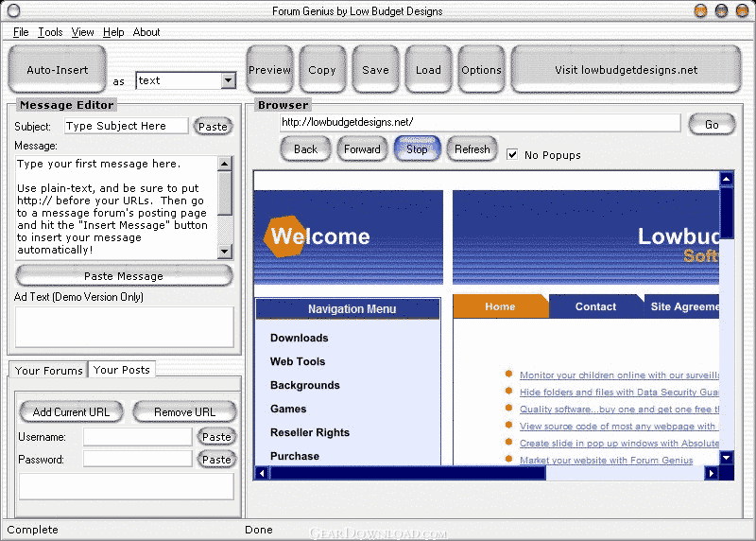Click Paste next to Username
Image resolution: width=756 pixels, height=541 pixels.
coord(216,437)
